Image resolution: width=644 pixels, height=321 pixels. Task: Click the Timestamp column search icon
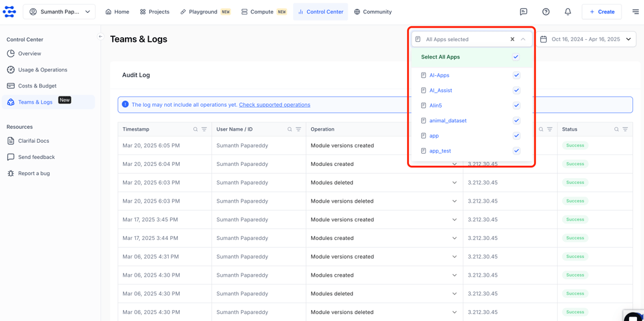196,129
